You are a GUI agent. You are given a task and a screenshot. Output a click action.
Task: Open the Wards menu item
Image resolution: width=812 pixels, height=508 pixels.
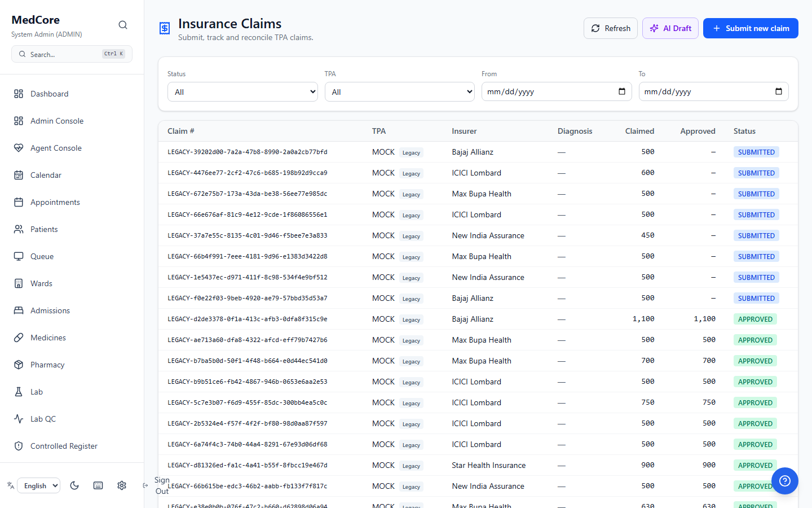(72, 283)
